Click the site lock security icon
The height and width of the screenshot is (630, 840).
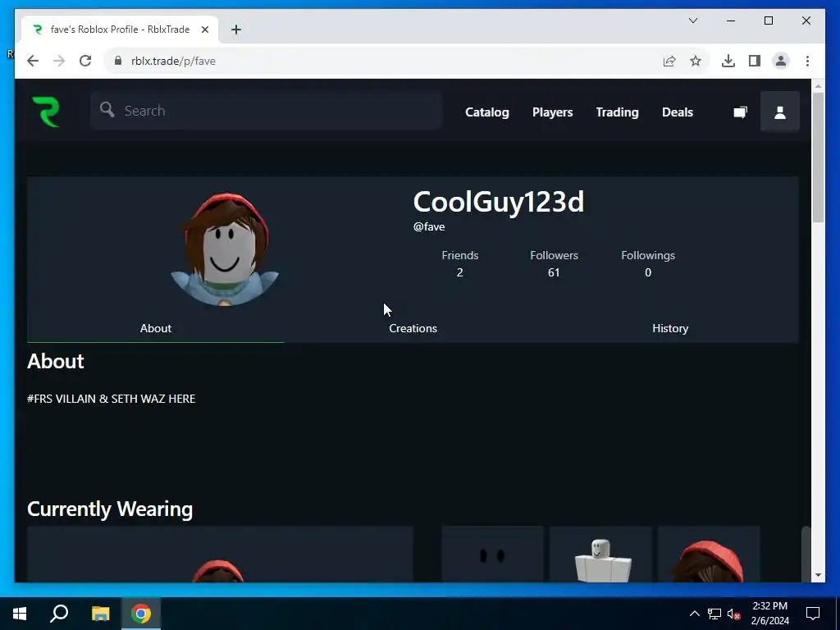[x=118, y=61]
